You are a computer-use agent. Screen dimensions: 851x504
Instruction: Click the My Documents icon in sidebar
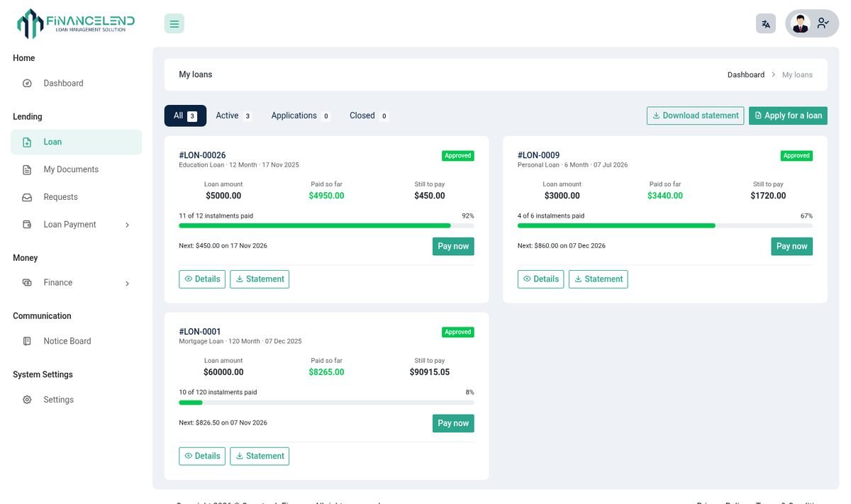pyautogui.click(x=27, y=169)
